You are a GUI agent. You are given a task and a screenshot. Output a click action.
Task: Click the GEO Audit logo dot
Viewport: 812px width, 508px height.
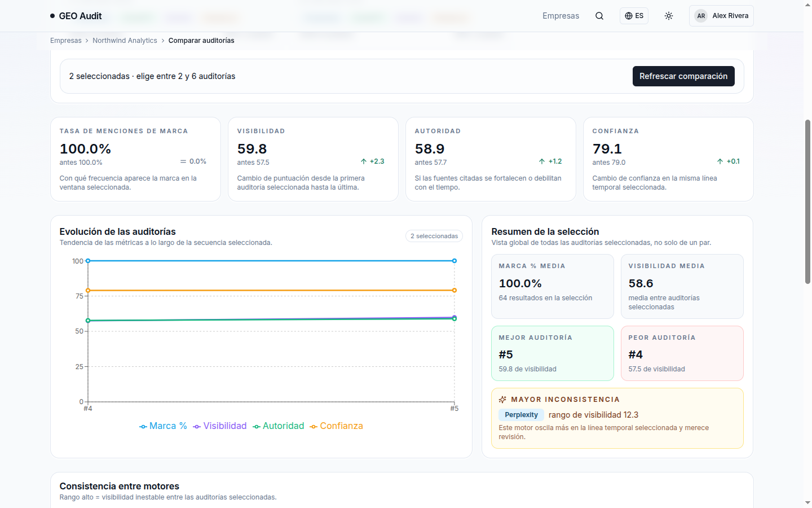pyautogui.click(x=52, y=16)
